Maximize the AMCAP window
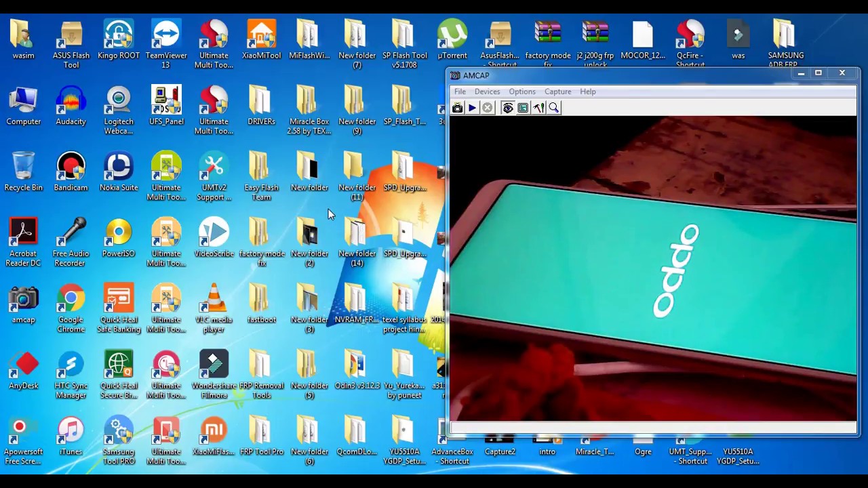This screenshot has width=868, height=488. pos(818,73)
